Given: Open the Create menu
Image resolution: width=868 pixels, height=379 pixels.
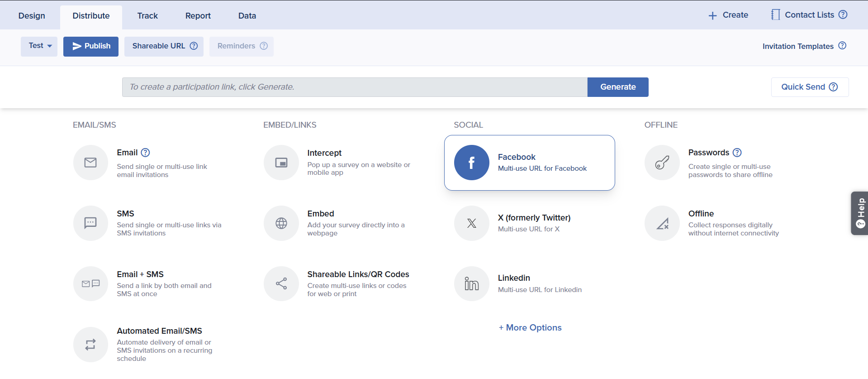Looking at the screenshot, I should 728,15.
